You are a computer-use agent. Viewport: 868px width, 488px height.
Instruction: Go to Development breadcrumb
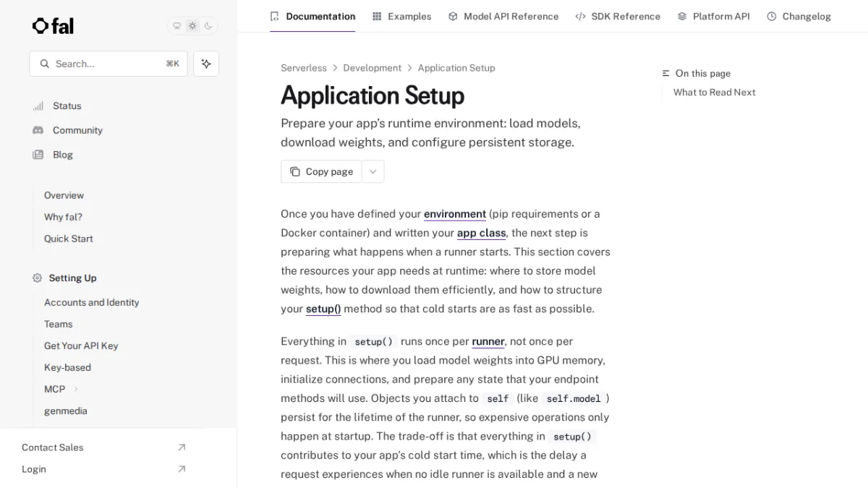pyautogui.click(x=372, y=68)
